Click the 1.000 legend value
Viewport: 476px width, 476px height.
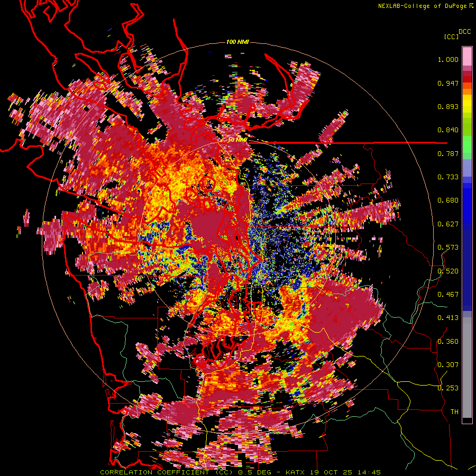click(448, 59)
